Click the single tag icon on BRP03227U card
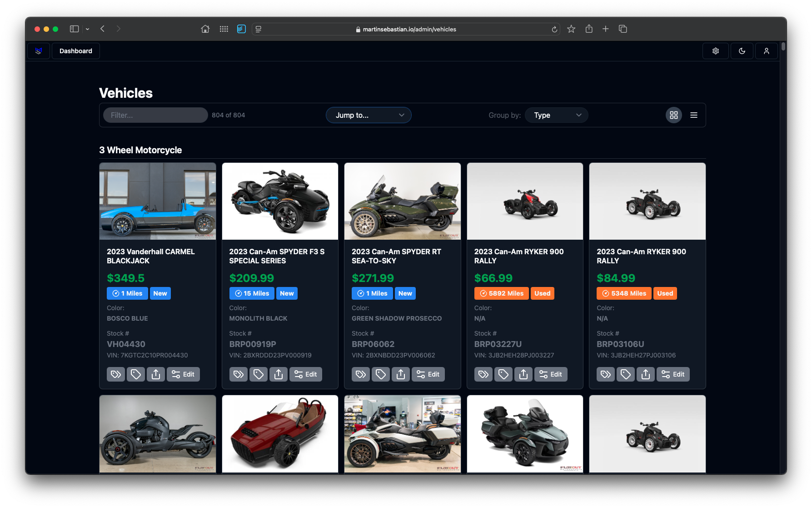812x508 pixels. (503, 374)
